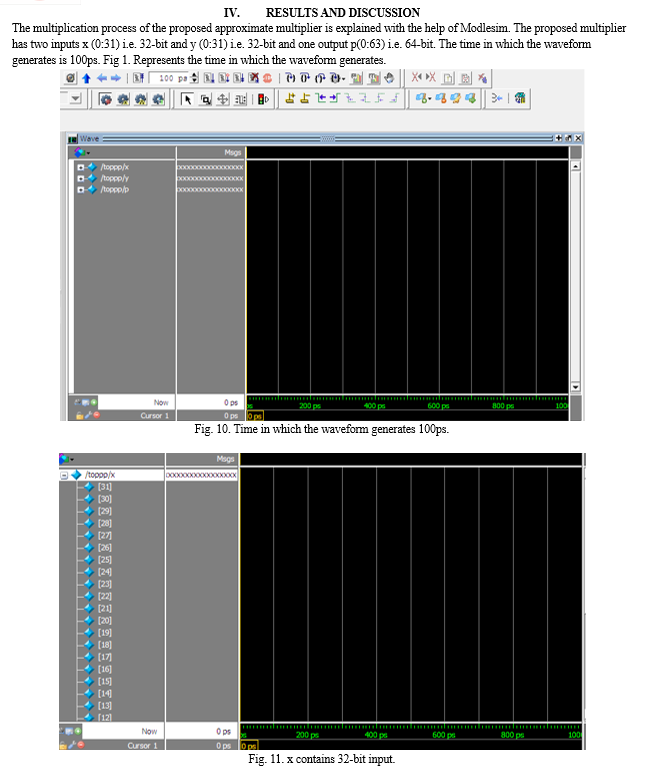The image size is (661, 775).
Task: Click the red Stop sign toolbar icon
Action: pyautogui.click(x=267, y=78)
